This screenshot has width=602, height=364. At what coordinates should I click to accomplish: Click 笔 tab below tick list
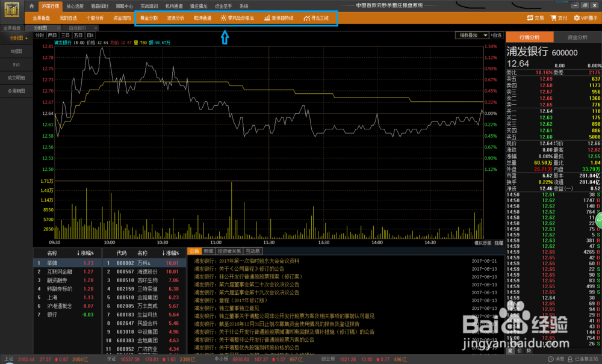[x=510, y=351]
